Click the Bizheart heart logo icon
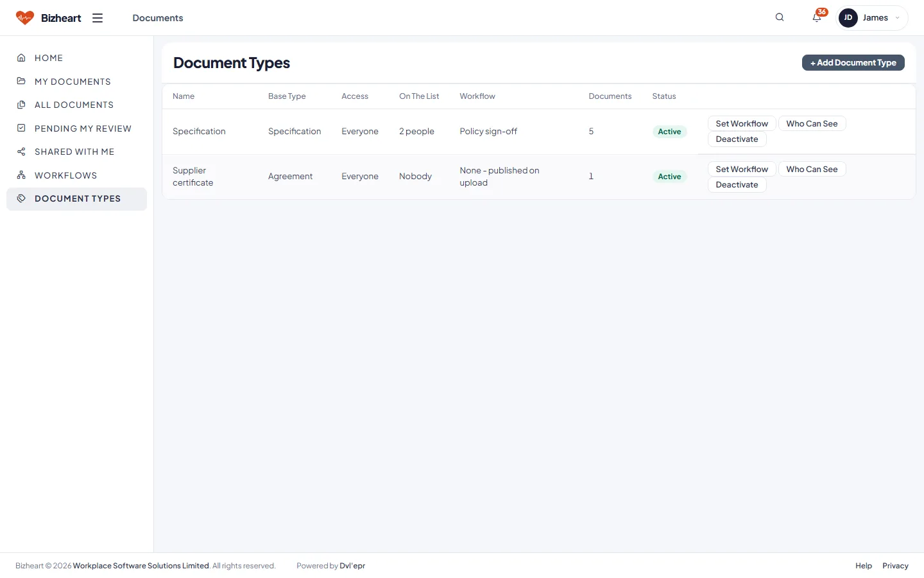This screenshot has width=924, height=578. coord(24,18)
